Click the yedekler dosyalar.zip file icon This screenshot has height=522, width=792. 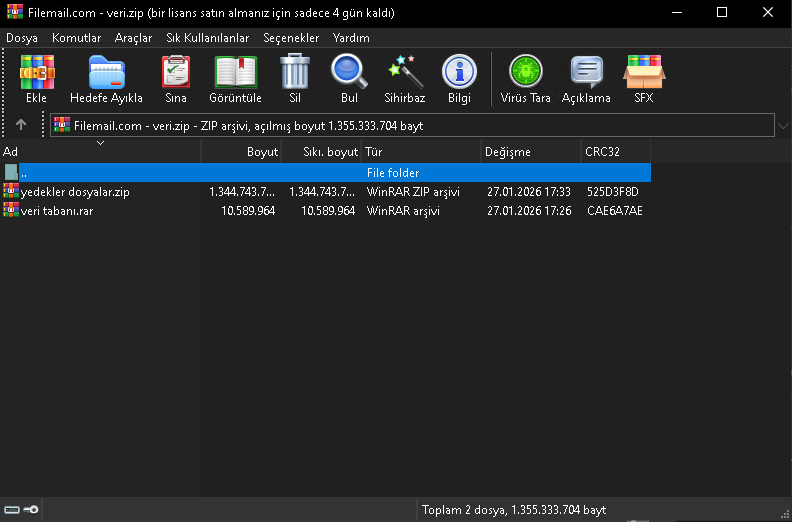pos(11,191)
